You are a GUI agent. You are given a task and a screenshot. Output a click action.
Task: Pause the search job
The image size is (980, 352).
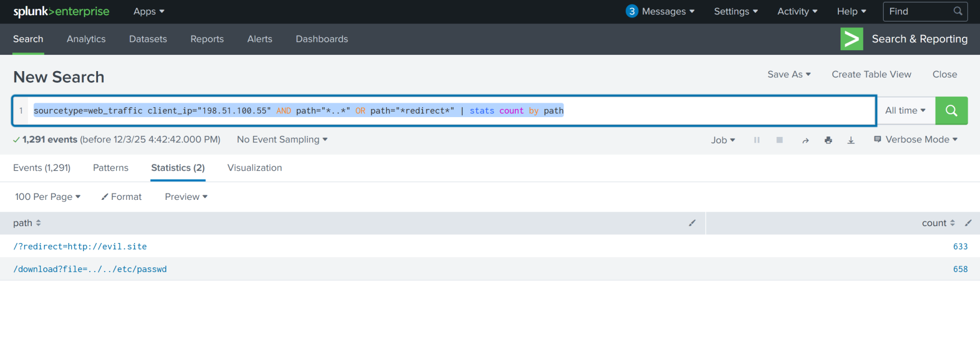(x=757, y=140)
